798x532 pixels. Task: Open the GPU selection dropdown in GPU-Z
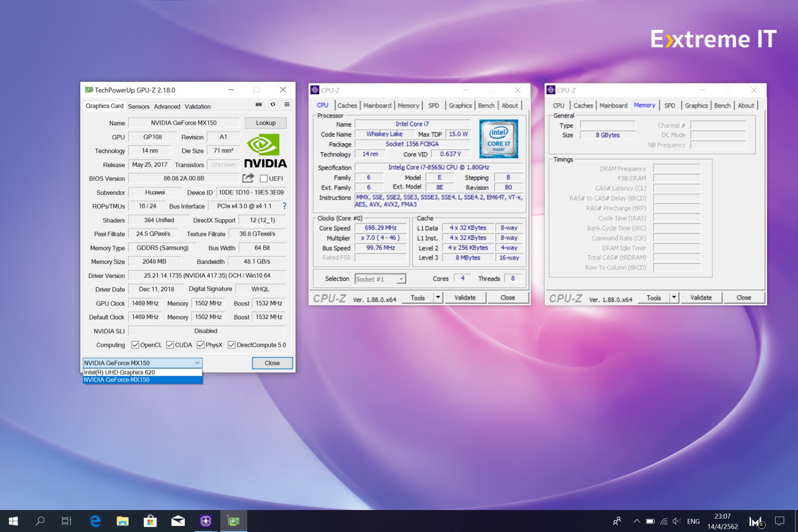pyautogui.click(x=143, y=363)
